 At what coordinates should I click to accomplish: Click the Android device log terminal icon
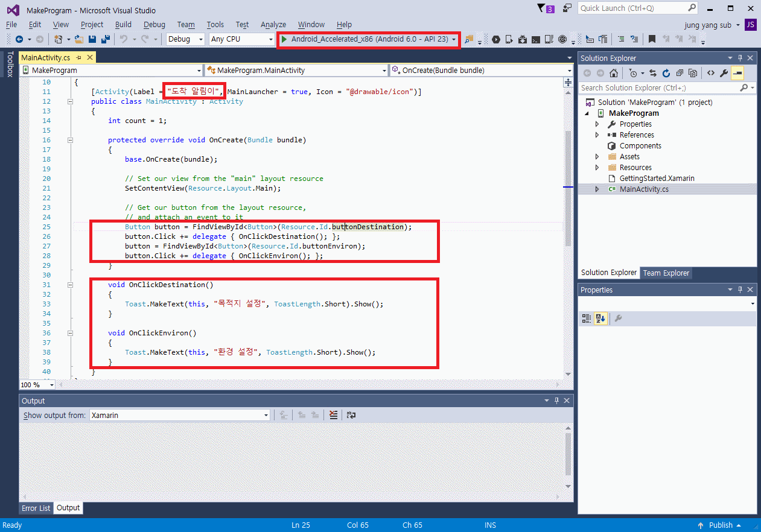coord(535,39)
